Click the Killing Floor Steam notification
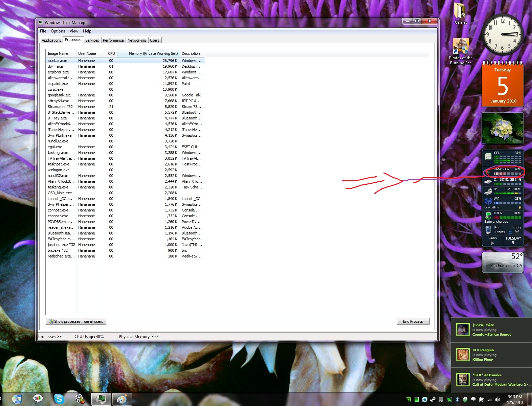This screenshot has width=532, height=406. 491,355
